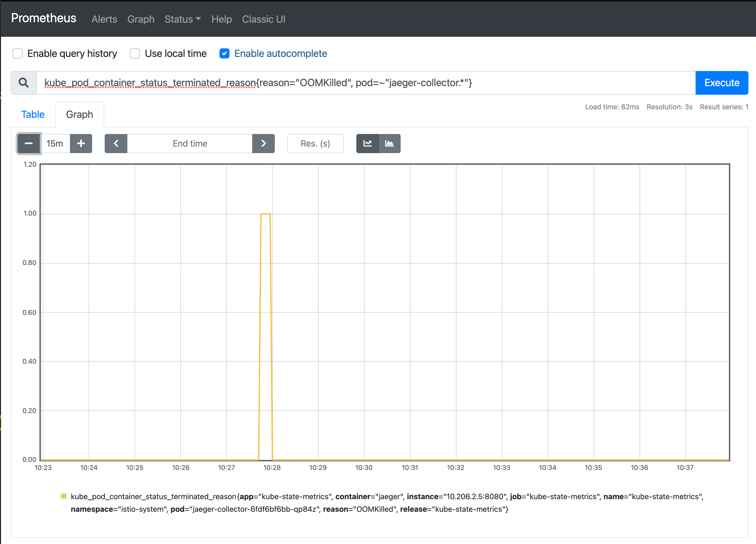Click the Execute button
Image resolution: width=756 pixels, height=544 pixels.
pyautogui.click(x=721, y=82)
